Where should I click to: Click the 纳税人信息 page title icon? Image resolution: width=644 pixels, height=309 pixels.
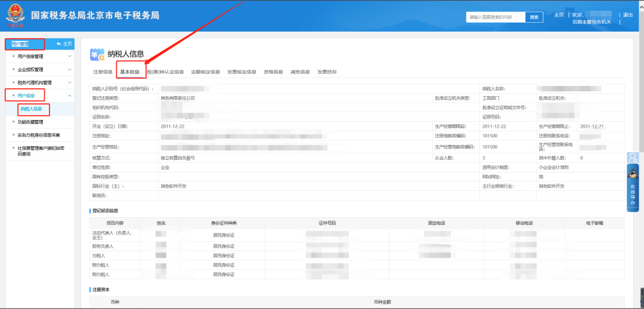pyautogui.click(x=97, y=54)
